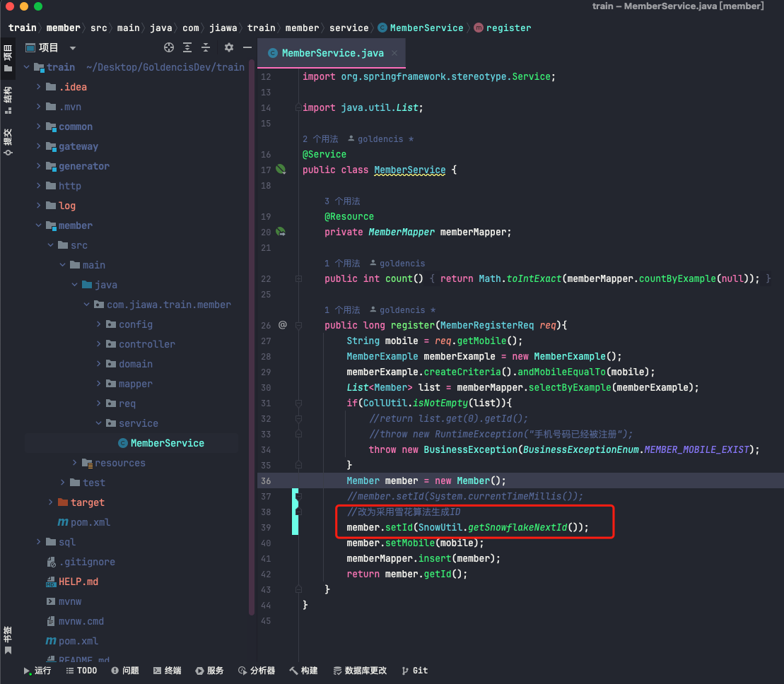Click line number 36 in the gutter
This screenshot has height=684, width=784.
tap(266, 480)
